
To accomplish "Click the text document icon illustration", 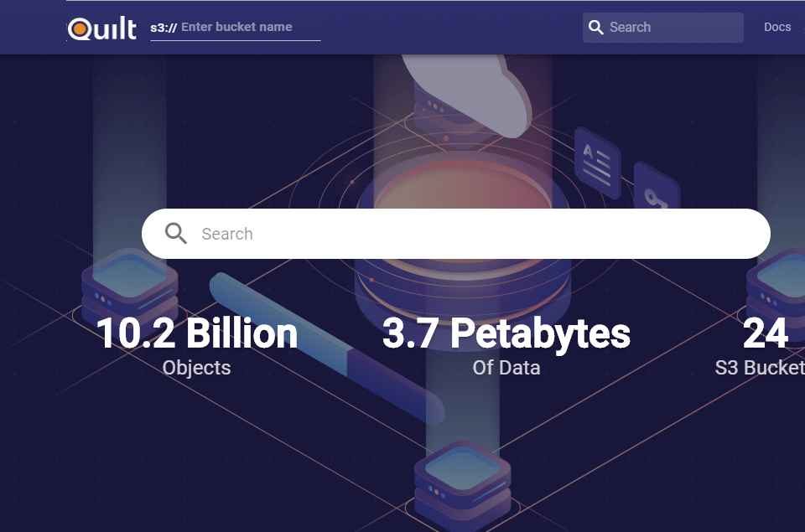I will tap(596, 163).
